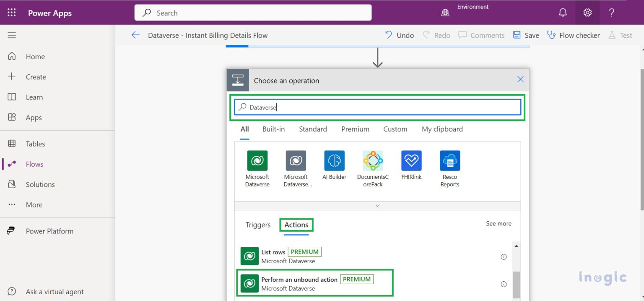Switch to the Actions tab

296,225
